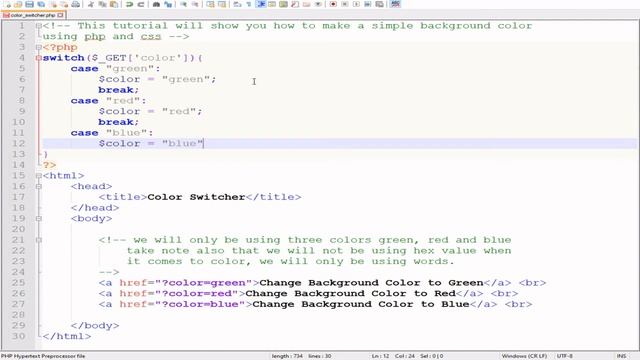Save the file using the toolbar Save icon
This screenshot has width=640, height=360.
(29, 4)
